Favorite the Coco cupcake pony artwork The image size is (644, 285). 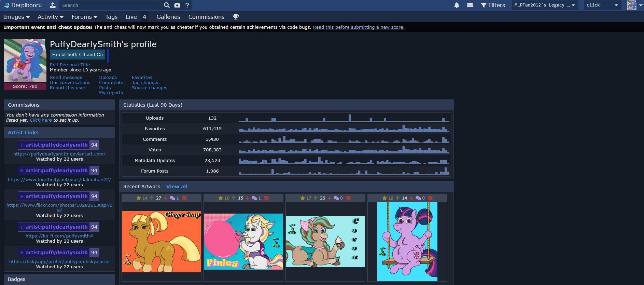coord(303,198)
